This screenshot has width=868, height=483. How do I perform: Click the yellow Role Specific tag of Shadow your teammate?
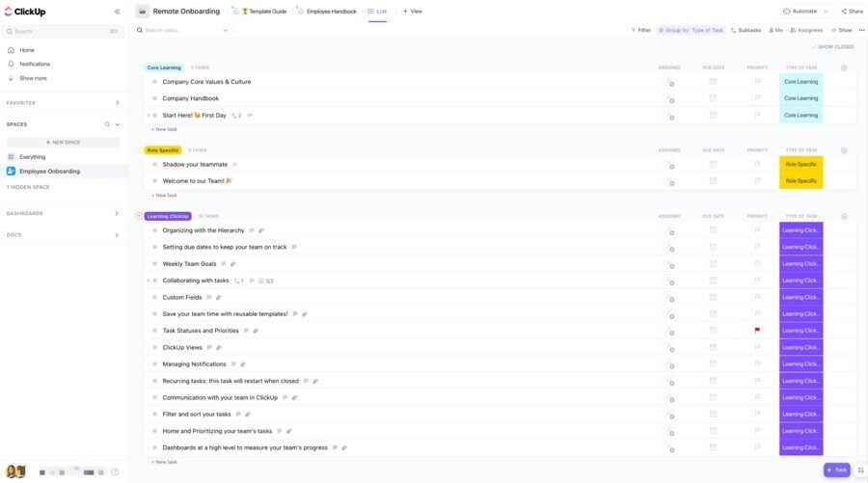801,164
